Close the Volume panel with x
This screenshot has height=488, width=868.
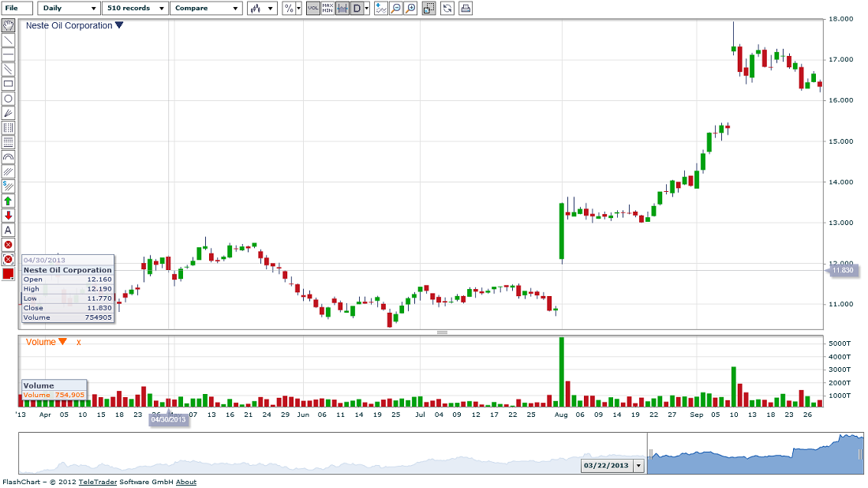(79, 343)
